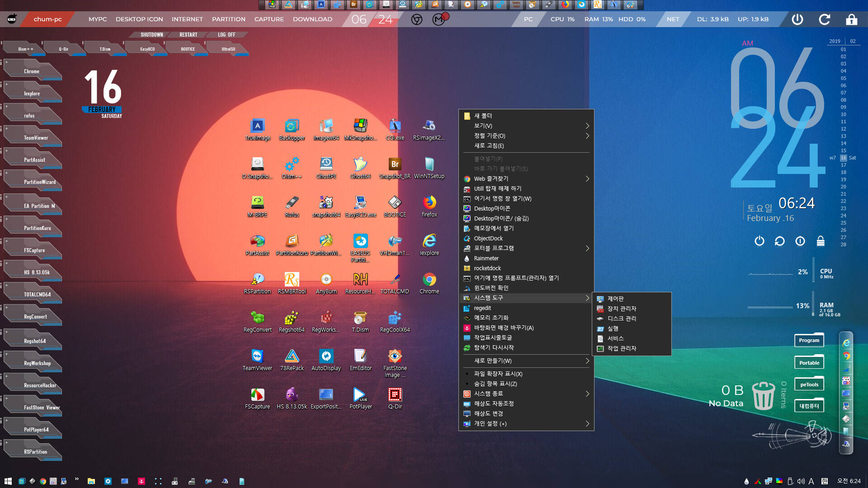The image size is (868, 488).
Task: Toggle 숨김 항목 표시(Z) option
Action: pos(526,384)
